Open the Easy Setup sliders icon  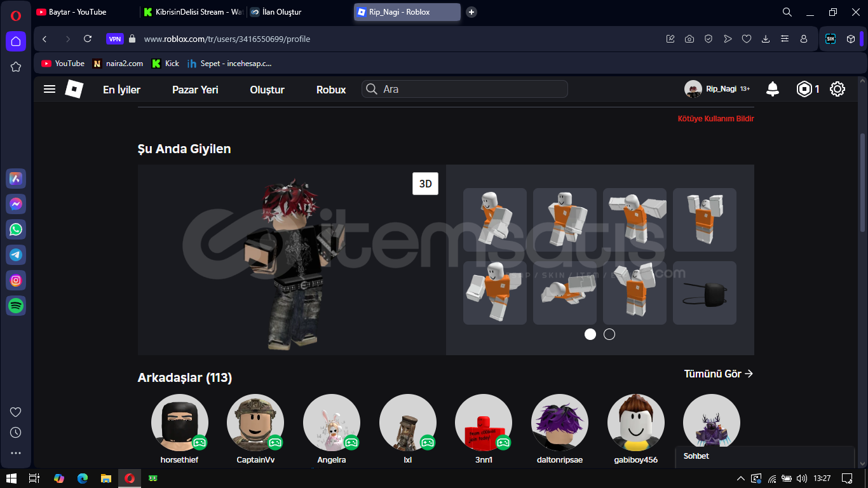click(785, 39)
